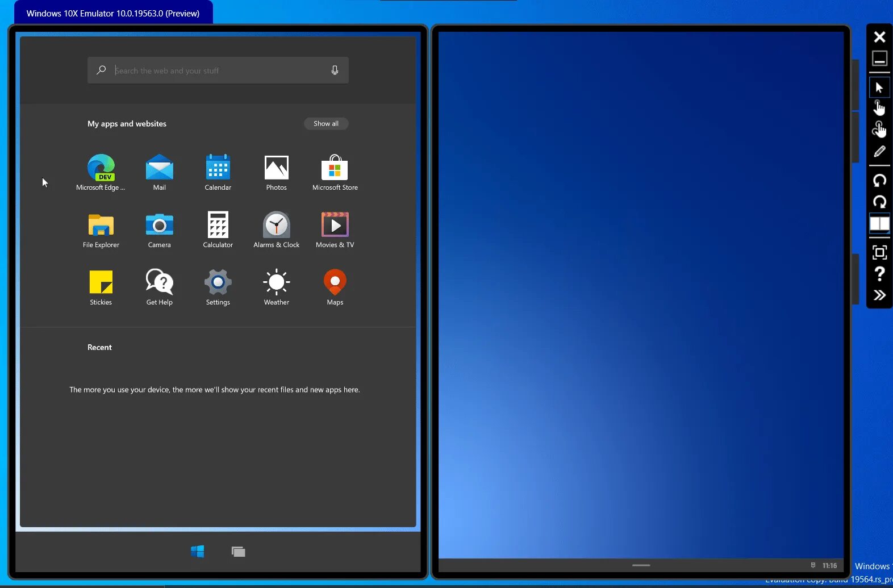Open the Stickies app
Viewport: 893px width, 588px height.
click(x=101, y=287)
